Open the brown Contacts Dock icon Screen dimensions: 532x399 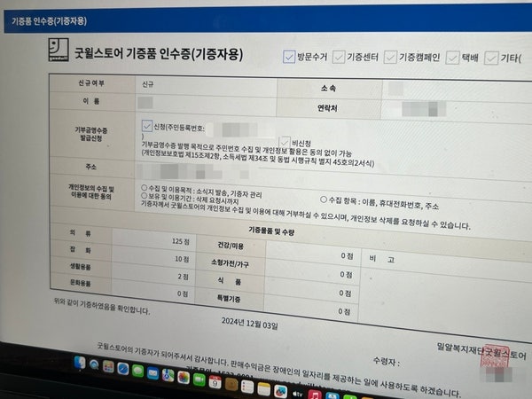pos(231,385)
